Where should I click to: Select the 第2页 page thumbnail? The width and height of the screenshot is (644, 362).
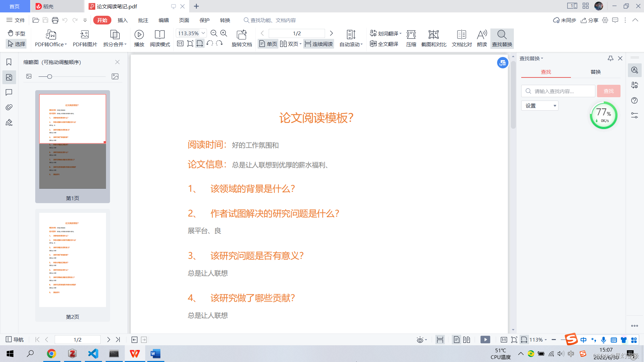tap(72, 260)
